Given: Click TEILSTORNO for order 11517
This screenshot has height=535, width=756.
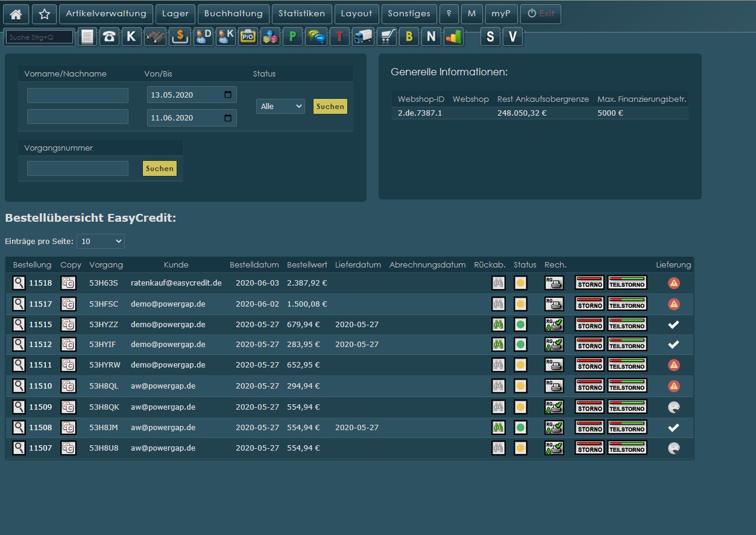Looking at the screenshot, I should [627, 304].
